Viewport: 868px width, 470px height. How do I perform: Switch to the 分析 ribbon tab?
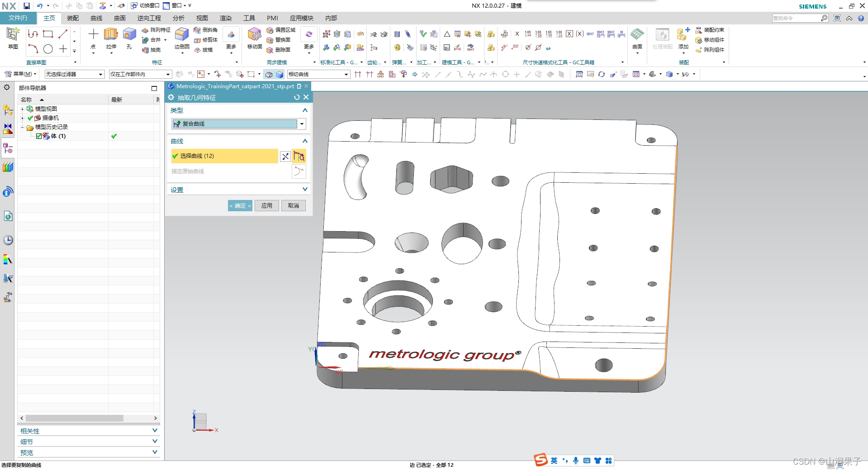178,18
